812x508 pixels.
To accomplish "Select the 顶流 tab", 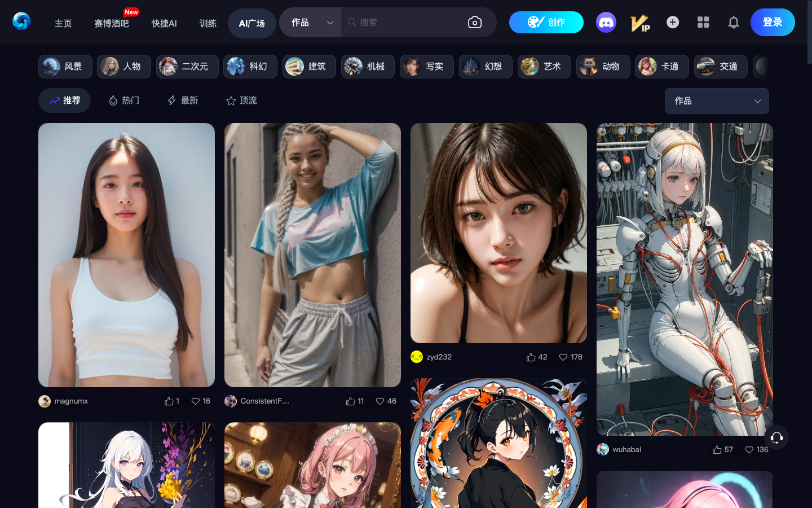I will coord(241,100).
